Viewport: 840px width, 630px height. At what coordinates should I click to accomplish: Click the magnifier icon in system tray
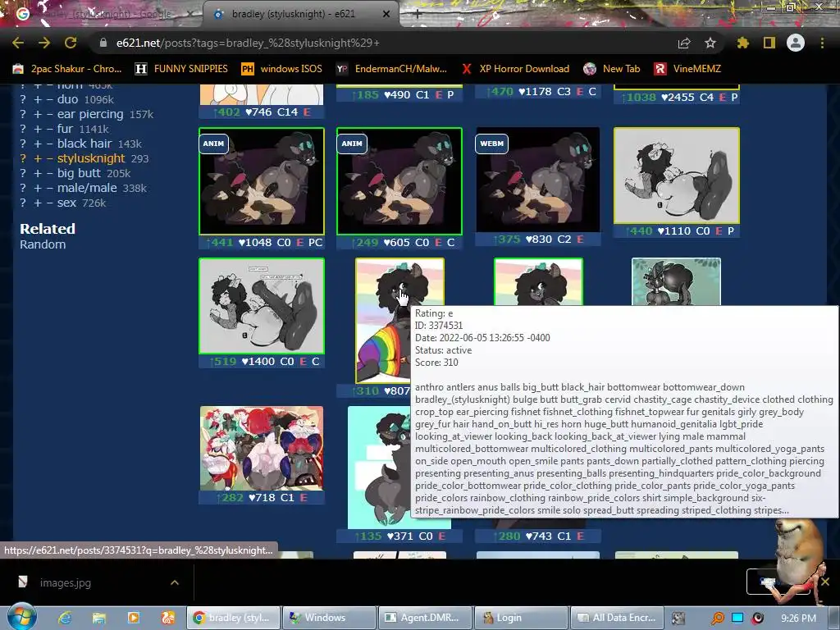coord(718,619)
